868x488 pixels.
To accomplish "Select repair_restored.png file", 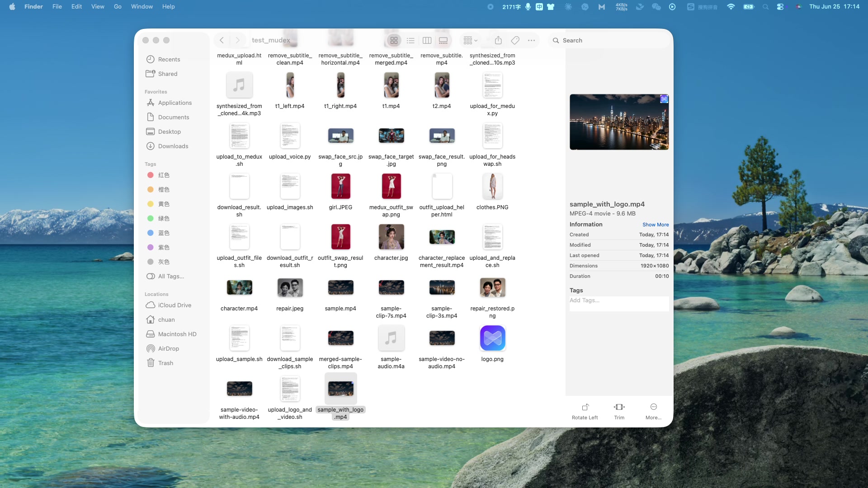I will 492,288.
